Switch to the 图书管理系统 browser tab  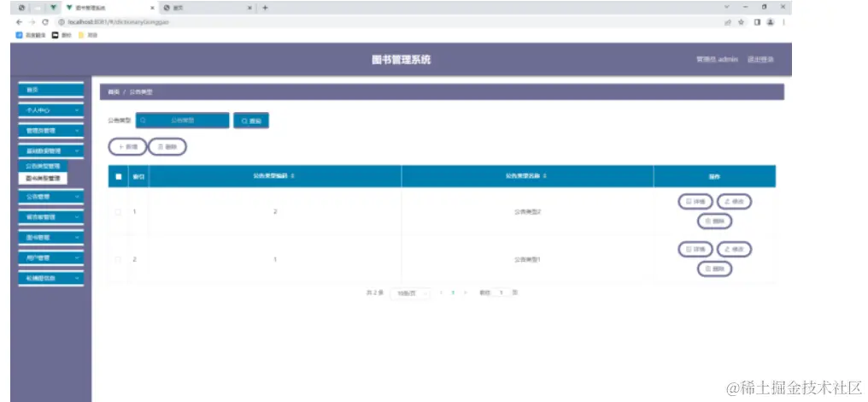pyautogui.click(x=109, y=8)
